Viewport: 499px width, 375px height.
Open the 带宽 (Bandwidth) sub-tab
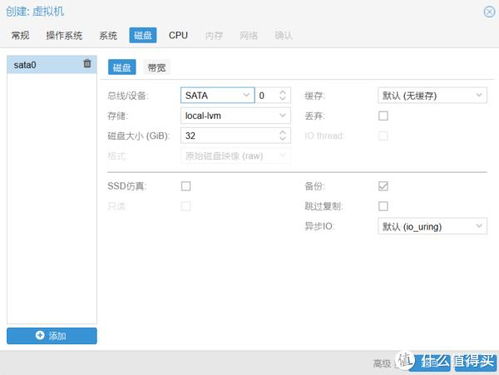[x=156, y=68]
